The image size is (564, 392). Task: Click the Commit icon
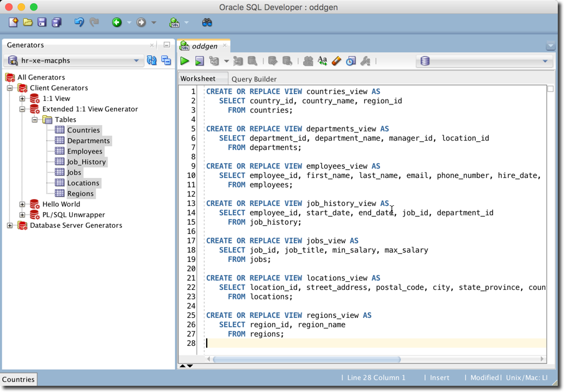(273, 61)
